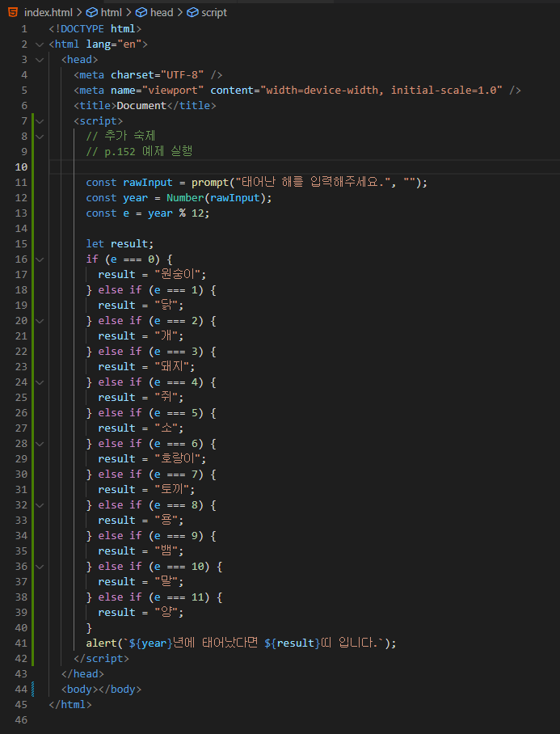Click the "말" string literal
Image resolution: width=560 pixels, height=734 pixels.
pyautogui.click(x=166, y=582)
